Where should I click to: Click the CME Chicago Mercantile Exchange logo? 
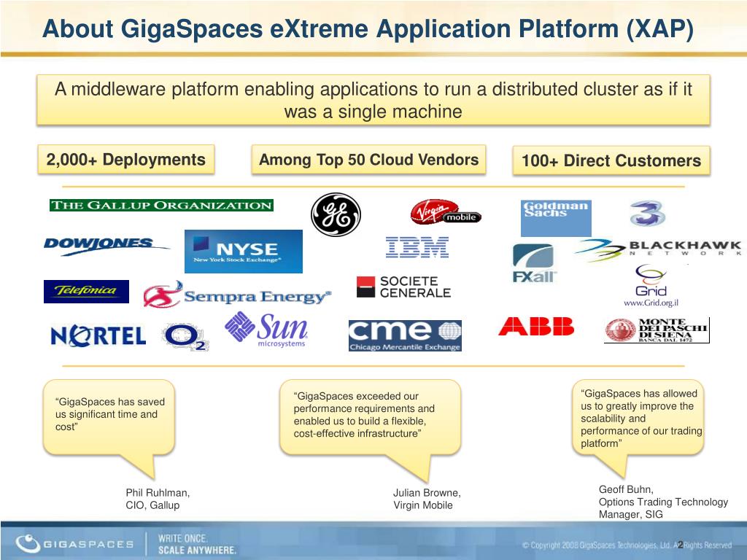point(405,335)
